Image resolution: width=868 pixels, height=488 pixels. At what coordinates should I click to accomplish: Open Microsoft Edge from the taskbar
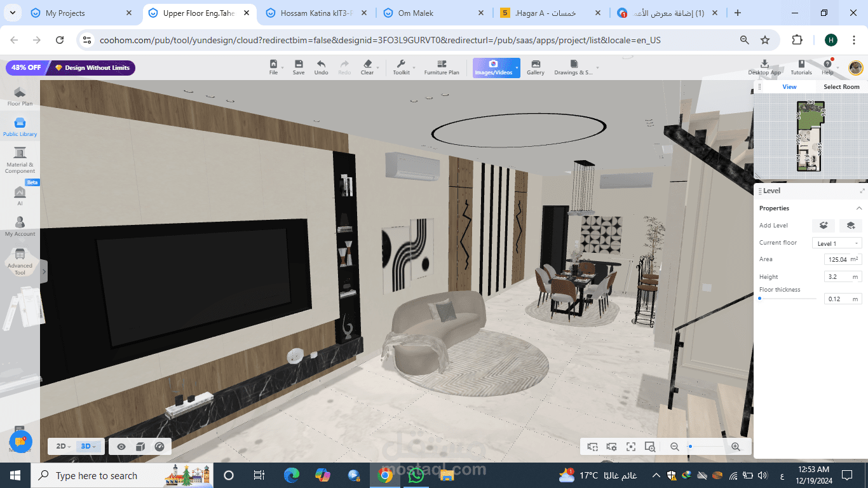point(292,475)
